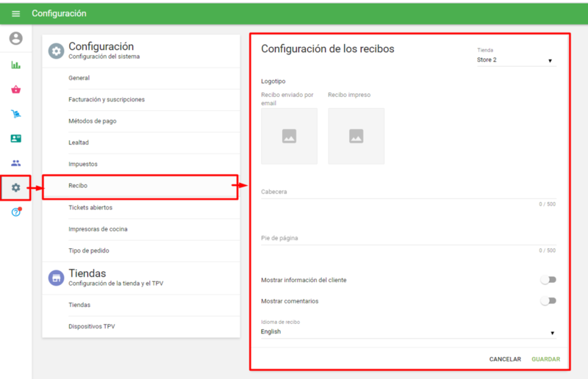Click the Cabecera text field
This screenshot has height=379, width=588.
click(x=408, y=192)
